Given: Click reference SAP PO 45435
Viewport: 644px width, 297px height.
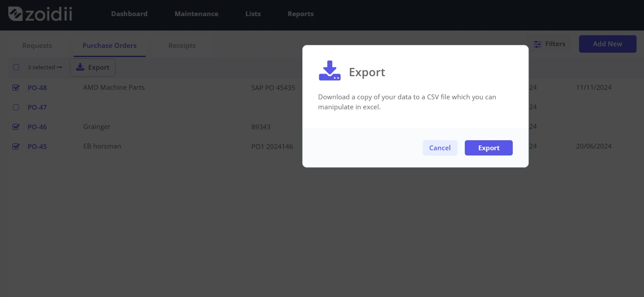Looking at the screenshot, I should (x=273, y=88).
